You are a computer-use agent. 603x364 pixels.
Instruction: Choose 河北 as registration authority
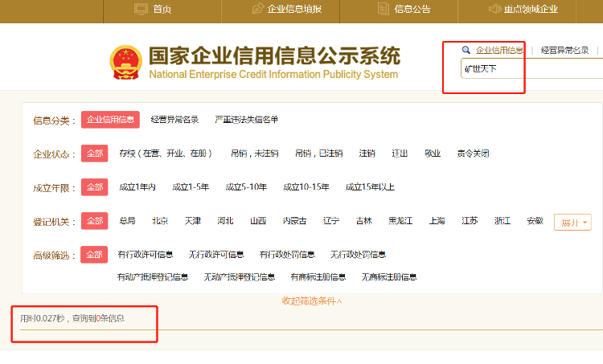tap(225, 221)
